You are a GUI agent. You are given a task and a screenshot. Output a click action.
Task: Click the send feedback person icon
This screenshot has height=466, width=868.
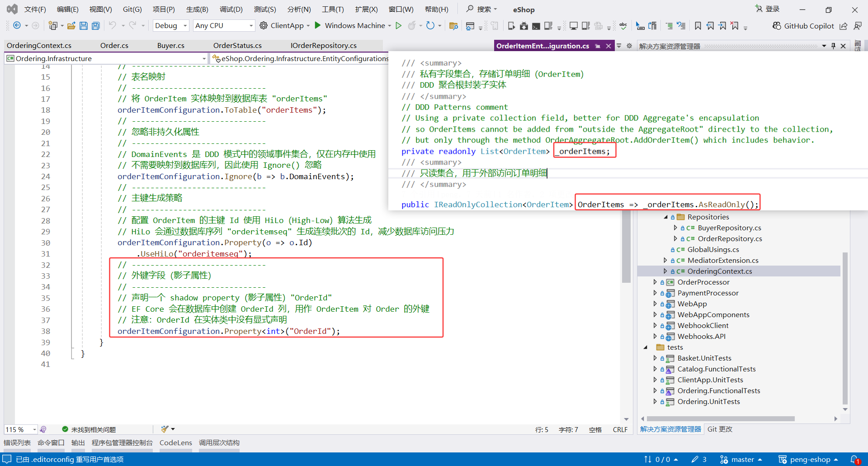click(857, 26)
